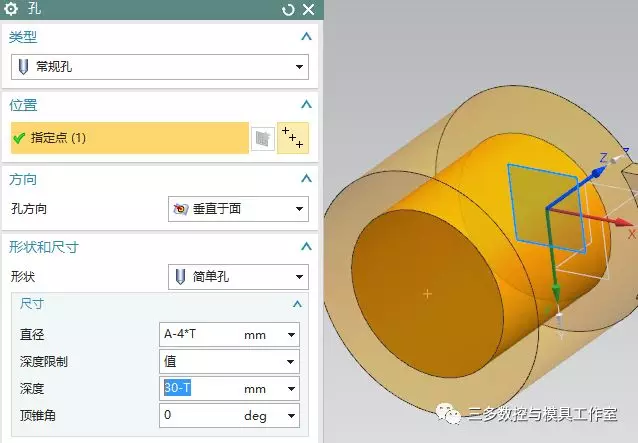Image resolution: width=638 pixels, height=443 pixels.
Task: Open the 顶锥角 field option arrow
Action: pyautogui.click(x=291, y=416)
